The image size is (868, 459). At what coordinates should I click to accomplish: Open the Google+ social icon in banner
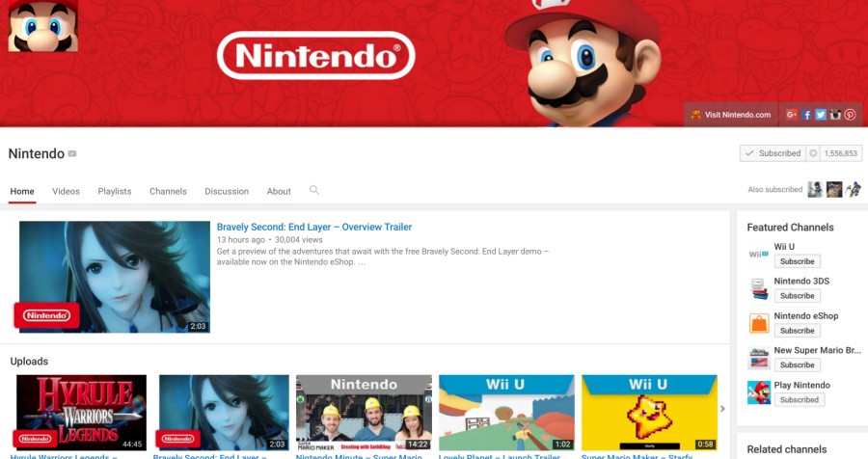point(792,115)
